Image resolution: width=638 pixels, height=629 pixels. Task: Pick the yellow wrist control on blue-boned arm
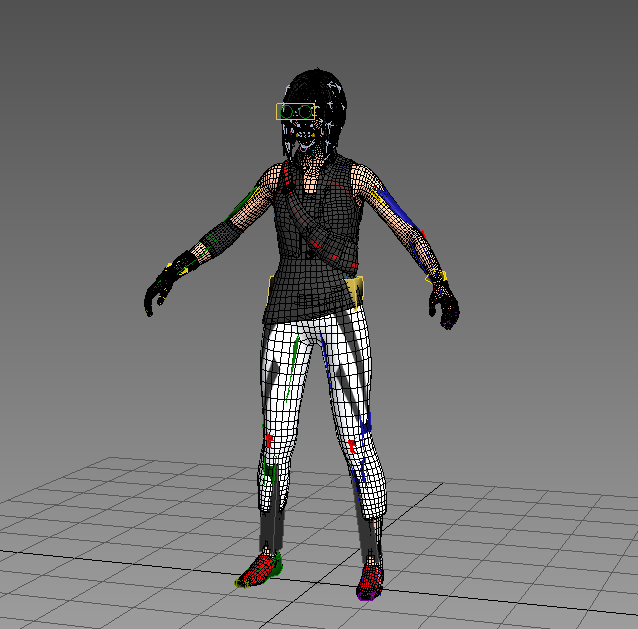pyautogui.click(x=436, y=273)
